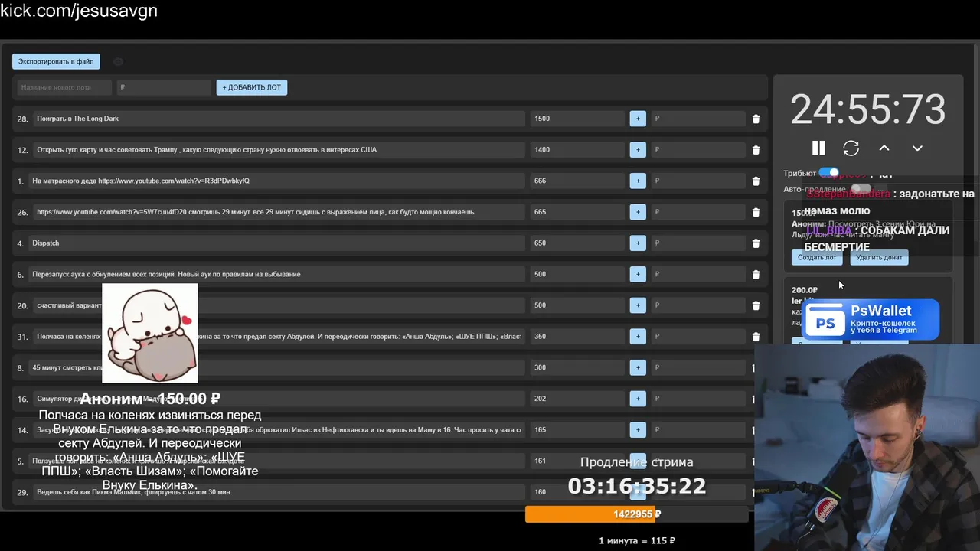Click the 200.0₽ donation card amount
980x551 pixels.
point(805,290)
